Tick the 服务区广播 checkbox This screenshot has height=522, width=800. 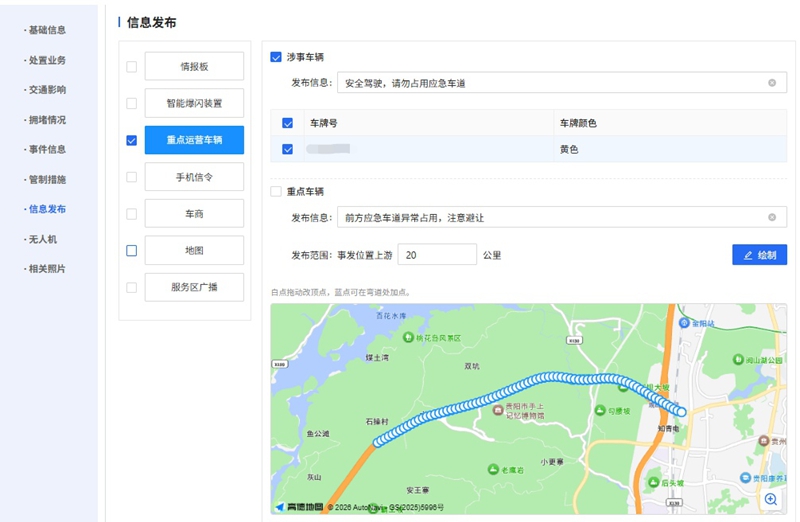tap(132, 287)
